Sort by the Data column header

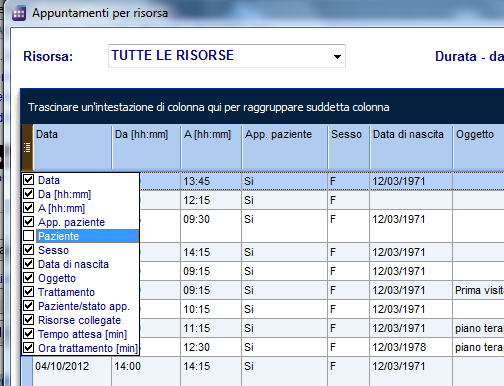click(72, 147)
